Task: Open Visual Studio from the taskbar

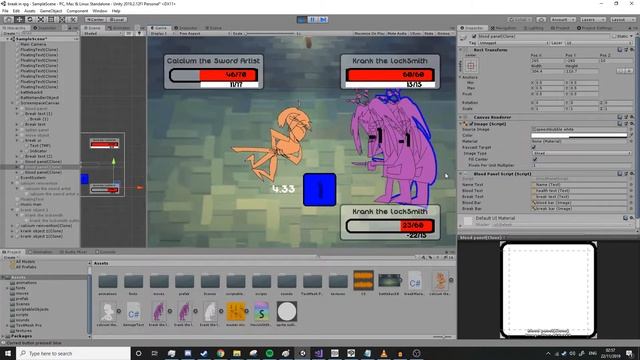Action: [318, 353]
